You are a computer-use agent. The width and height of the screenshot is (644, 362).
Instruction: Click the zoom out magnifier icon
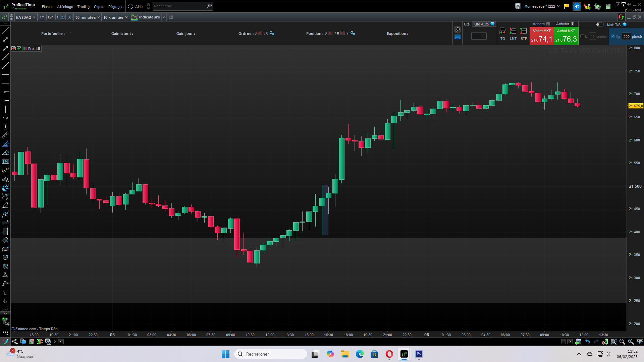click(622, 342)
